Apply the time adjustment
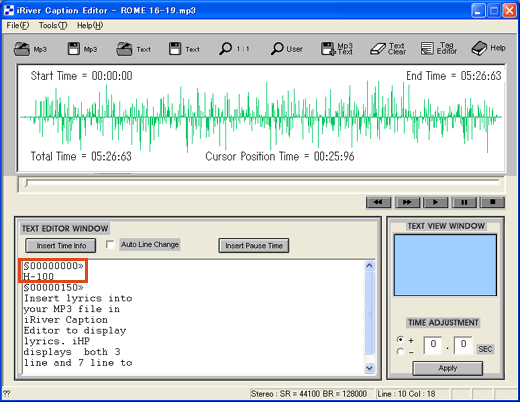520x402 pixels. [x=448, y=368]
